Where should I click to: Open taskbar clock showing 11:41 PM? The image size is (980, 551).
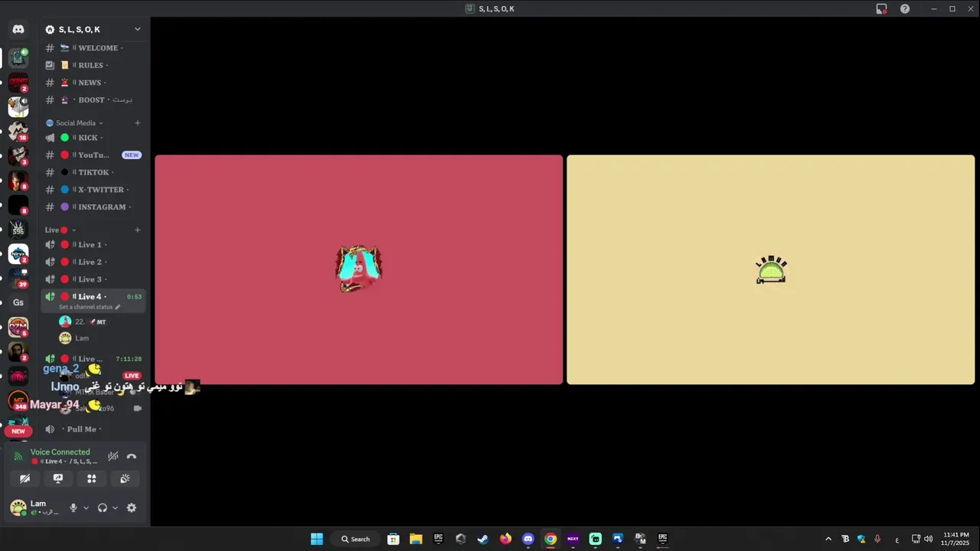(956, 539)
